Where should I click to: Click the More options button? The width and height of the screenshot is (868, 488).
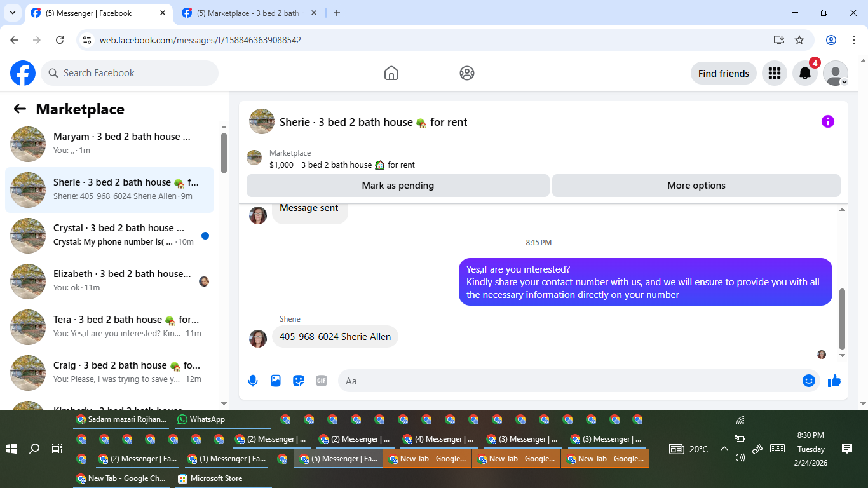(696, 186)
